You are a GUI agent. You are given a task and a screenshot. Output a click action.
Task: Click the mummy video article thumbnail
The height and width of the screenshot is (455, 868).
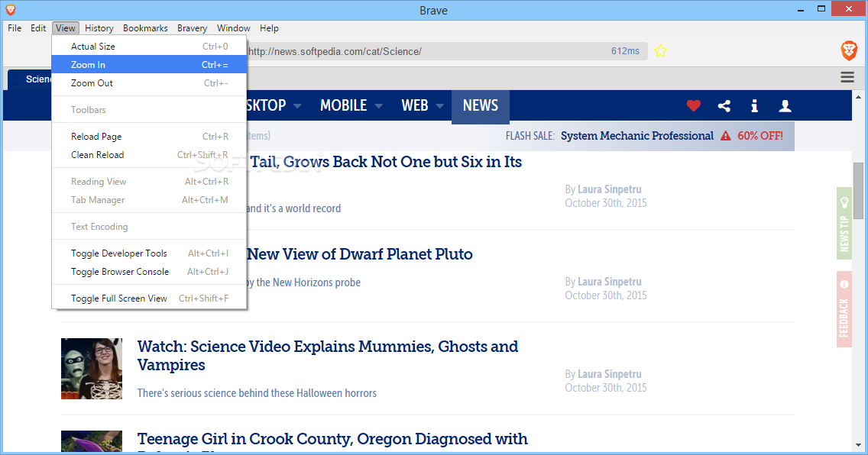tap(92, 369)
